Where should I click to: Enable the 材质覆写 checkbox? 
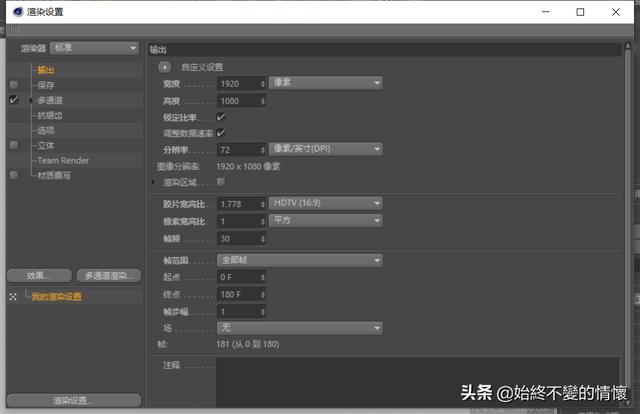[x=14, y=175]
